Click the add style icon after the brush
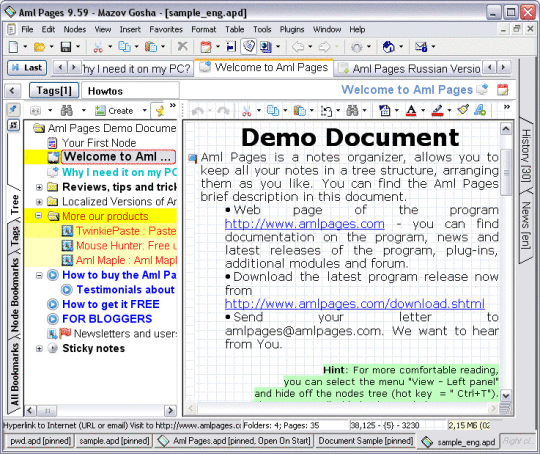This screenshot has height=454, width=540. (480, 110)
